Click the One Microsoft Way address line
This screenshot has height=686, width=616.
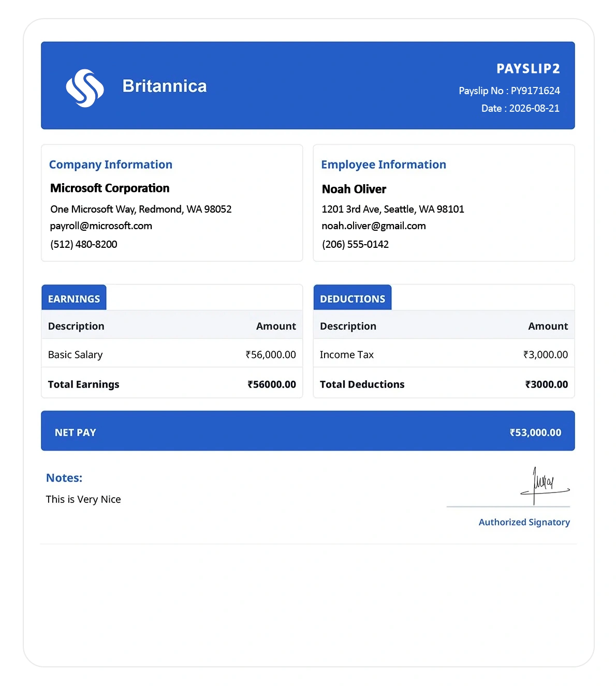click(x=141, y=209)
